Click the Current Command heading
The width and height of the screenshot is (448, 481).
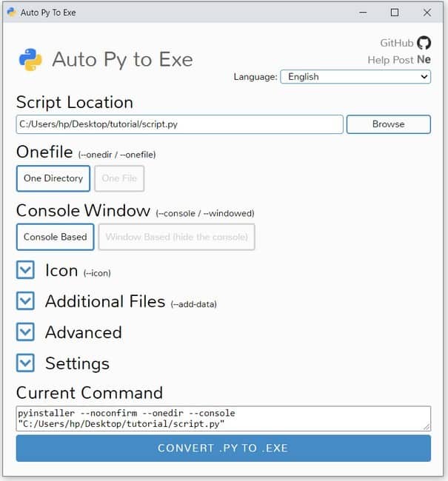[90, 393]
